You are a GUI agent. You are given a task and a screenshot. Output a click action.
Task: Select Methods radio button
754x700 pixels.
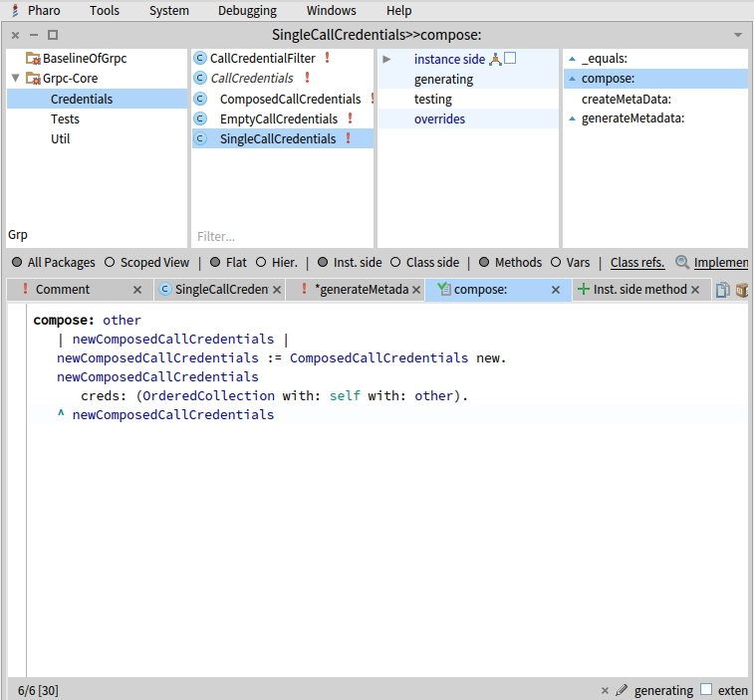point(484,262)
